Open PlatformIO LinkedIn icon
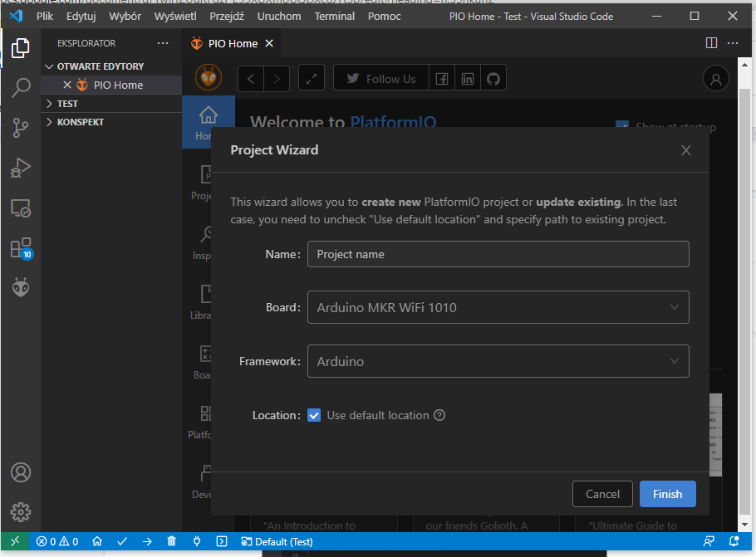Viewport: 756px width, 557px height. [x=467, y=79]
